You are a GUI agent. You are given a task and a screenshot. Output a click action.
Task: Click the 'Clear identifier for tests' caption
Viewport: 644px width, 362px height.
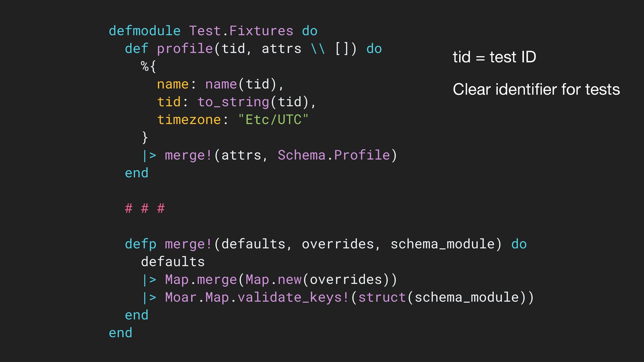536,89
